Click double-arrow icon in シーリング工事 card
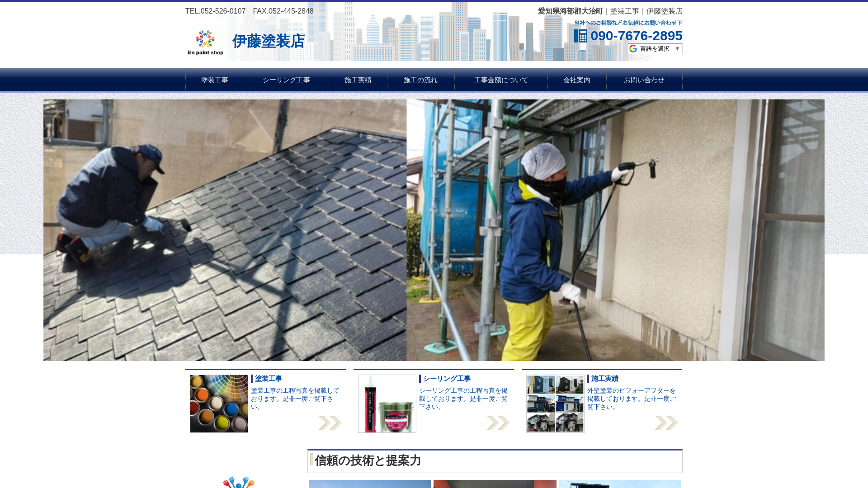The height and width of the screenshot is (488, 868). (x=498, y=422)
